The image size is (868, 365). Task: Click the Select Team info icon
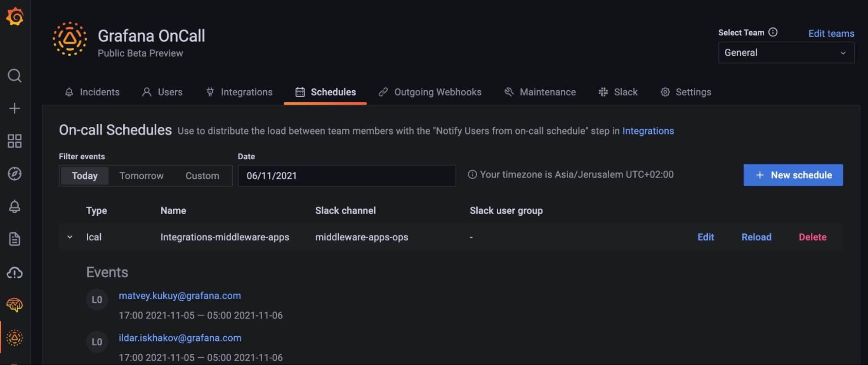773,32
